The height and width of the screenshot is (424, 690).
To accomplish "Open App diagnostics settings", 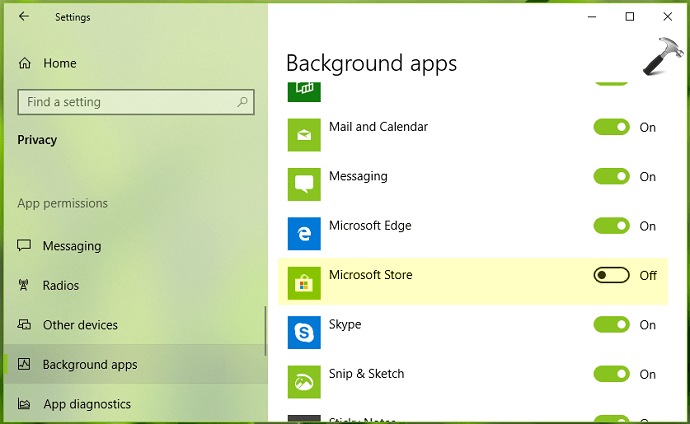I will point(135,404).
